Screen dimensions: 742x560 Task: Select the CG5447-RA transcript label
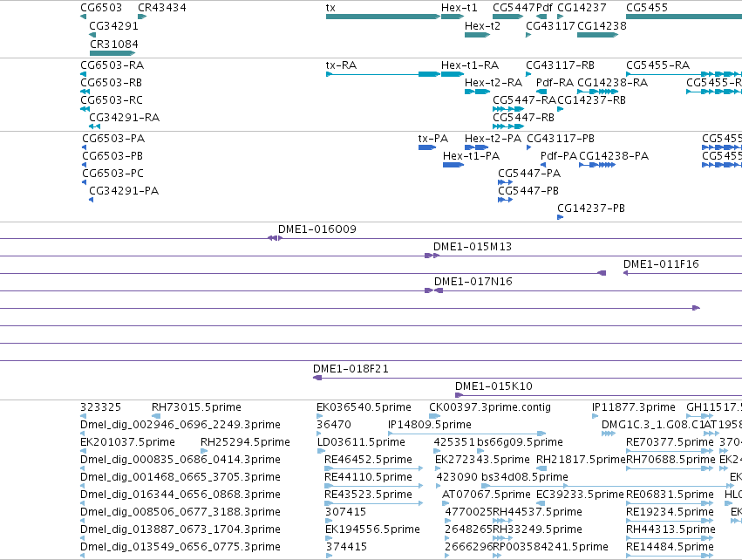point(524,100)
